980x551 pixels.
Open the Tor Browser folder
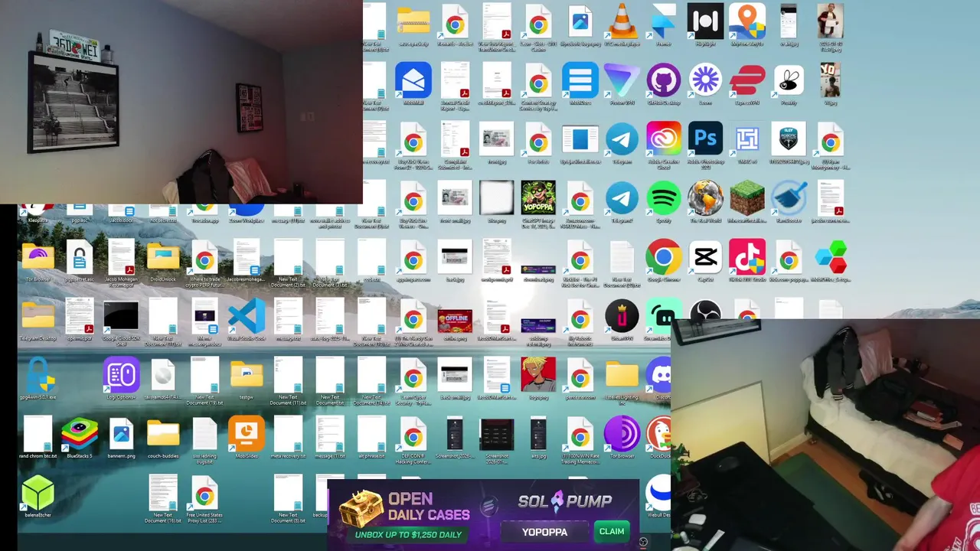point(38,258)
